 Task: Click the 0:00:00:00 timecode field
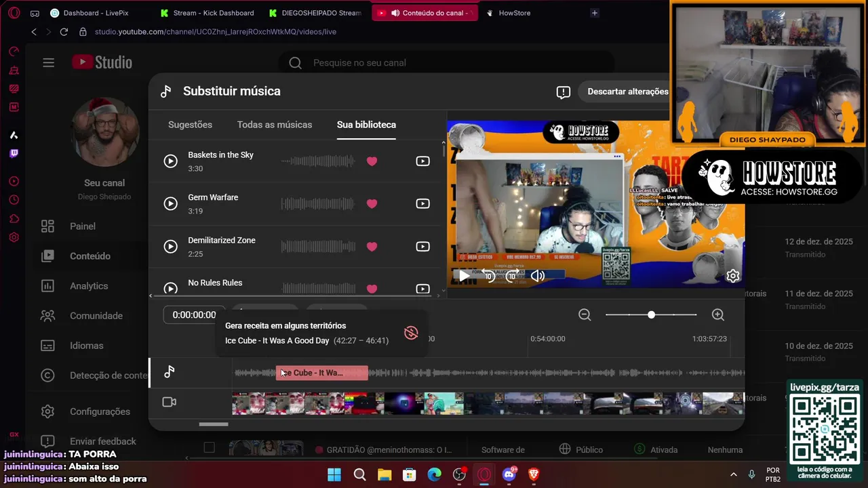194,315
